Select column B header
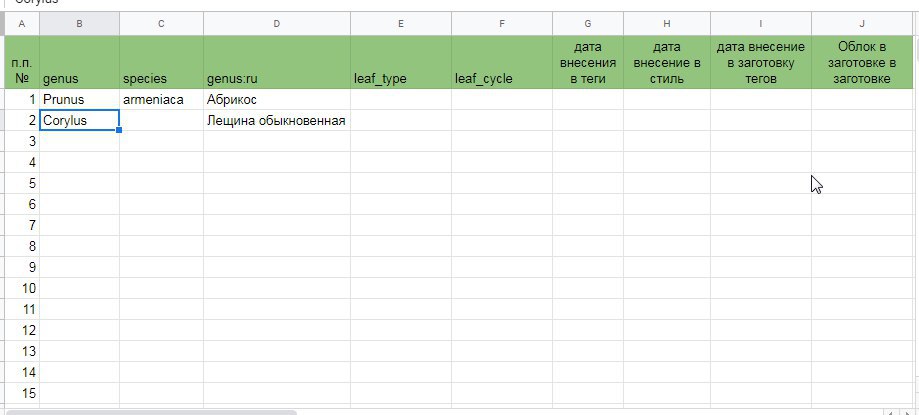The image size is (919, 415). (x=79, y=23)
